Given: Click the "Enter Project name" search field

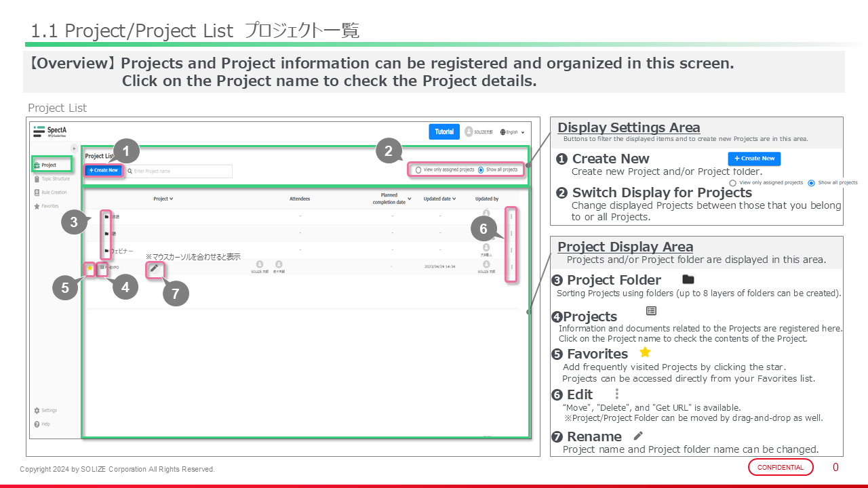Looking at the screenshot, I should (180, 171).
